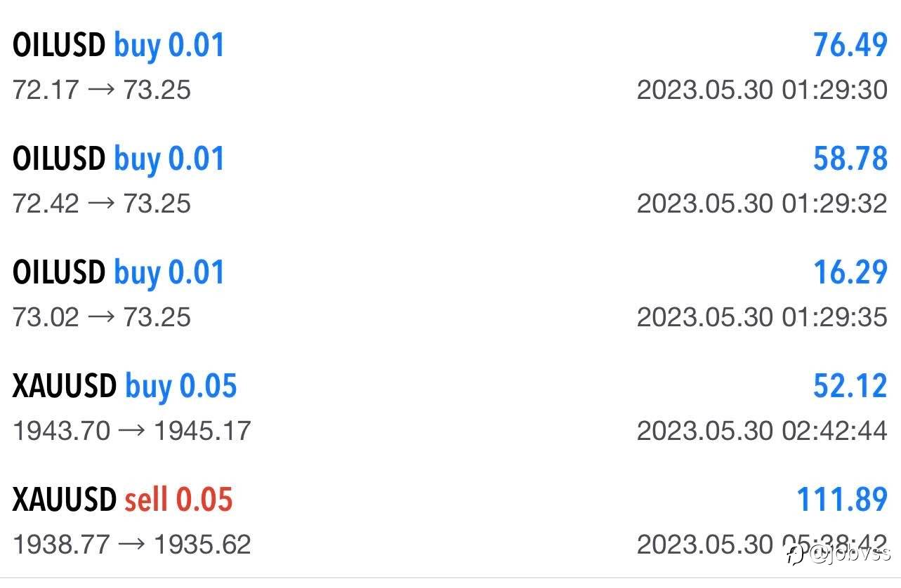Open the OILUSD trade with profit 16.29
901x588 pixels.
click(450, 294)
